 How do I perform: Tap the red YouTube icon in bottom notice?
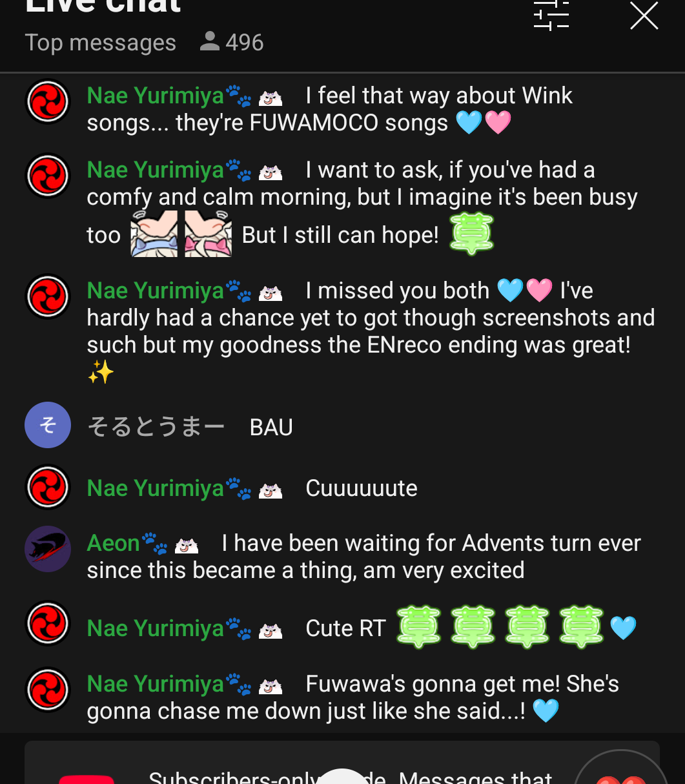pyautogui.click(x=87, y=778)
